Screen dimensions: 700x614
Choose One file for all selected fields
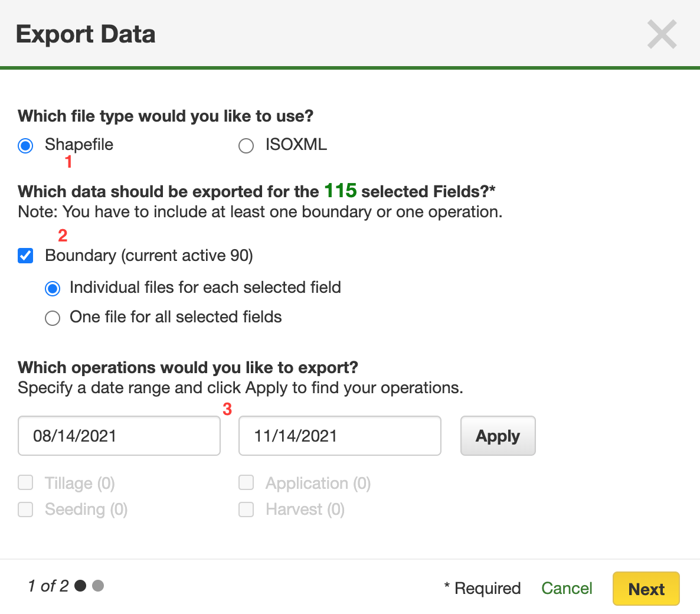53,318
